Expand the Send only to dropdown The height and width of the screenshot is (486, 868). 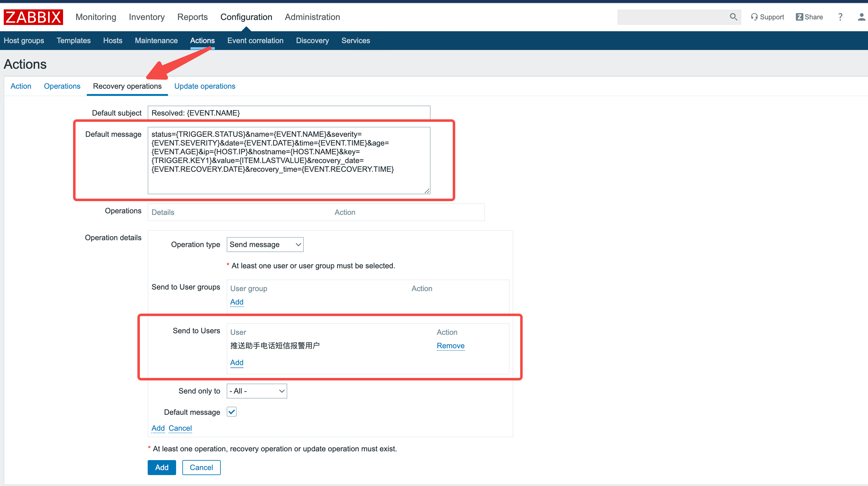(x=257, y=391)
